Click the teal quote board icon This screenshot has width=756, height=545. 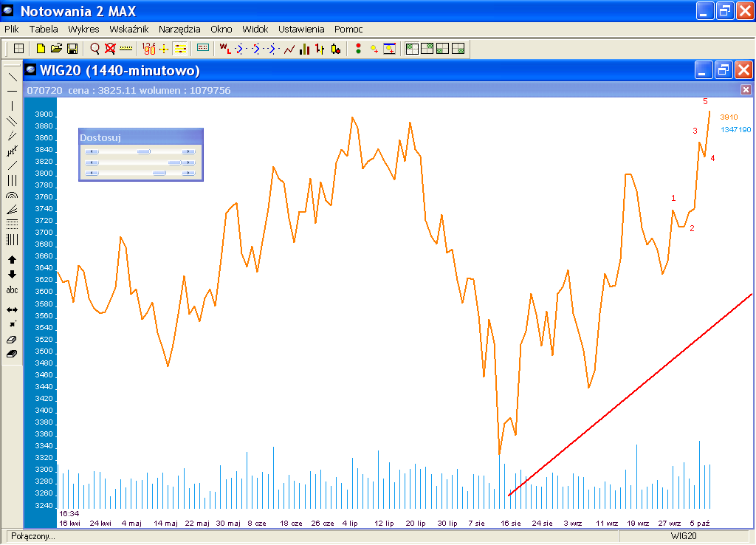[203, 48]
